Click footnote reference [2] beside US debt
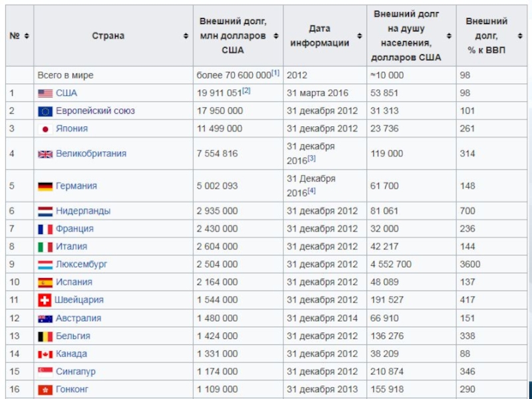 (x=246, y=90)
